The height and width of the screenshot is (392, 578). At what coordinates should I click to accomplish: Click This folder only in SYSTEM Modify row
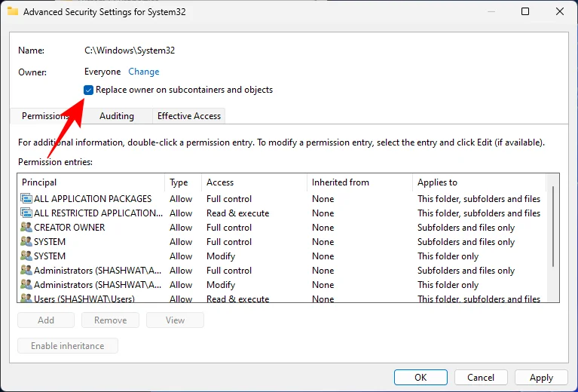coord(448,256)
